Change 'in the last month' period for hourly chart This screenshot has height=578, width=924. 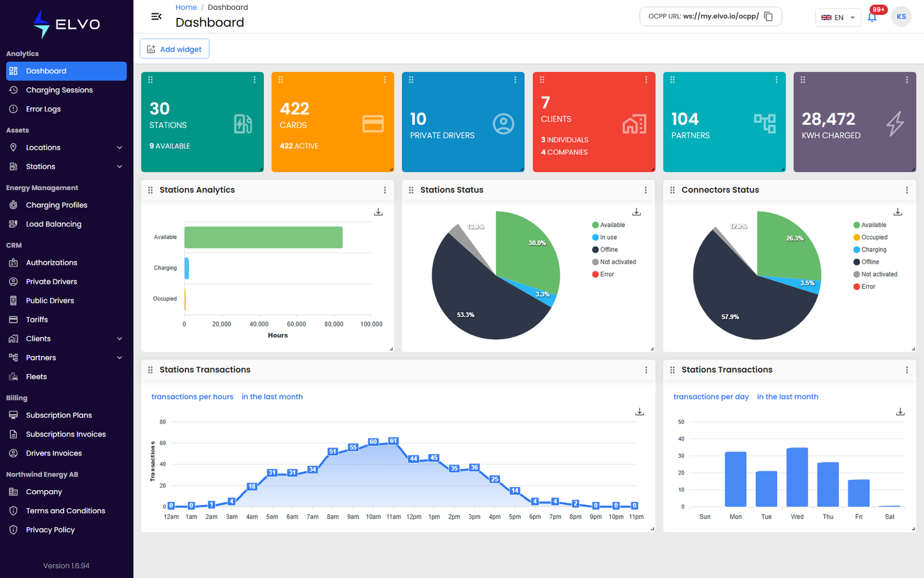tap(272, 397)
